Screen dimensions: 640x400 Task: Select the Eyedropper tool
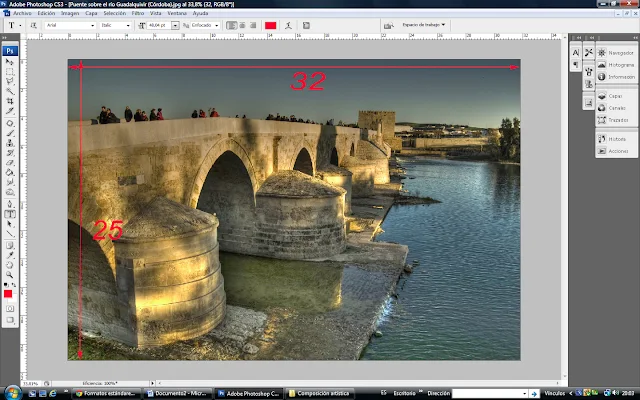[10, 256]
